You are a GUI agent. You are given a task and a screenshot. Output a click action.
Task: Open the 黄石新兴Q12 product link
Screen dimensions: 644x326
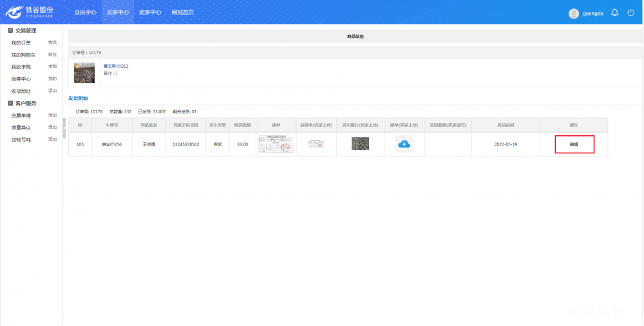116,66
